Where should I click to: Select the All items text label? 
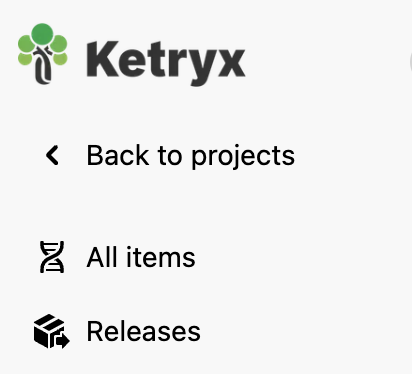[141, 257]
